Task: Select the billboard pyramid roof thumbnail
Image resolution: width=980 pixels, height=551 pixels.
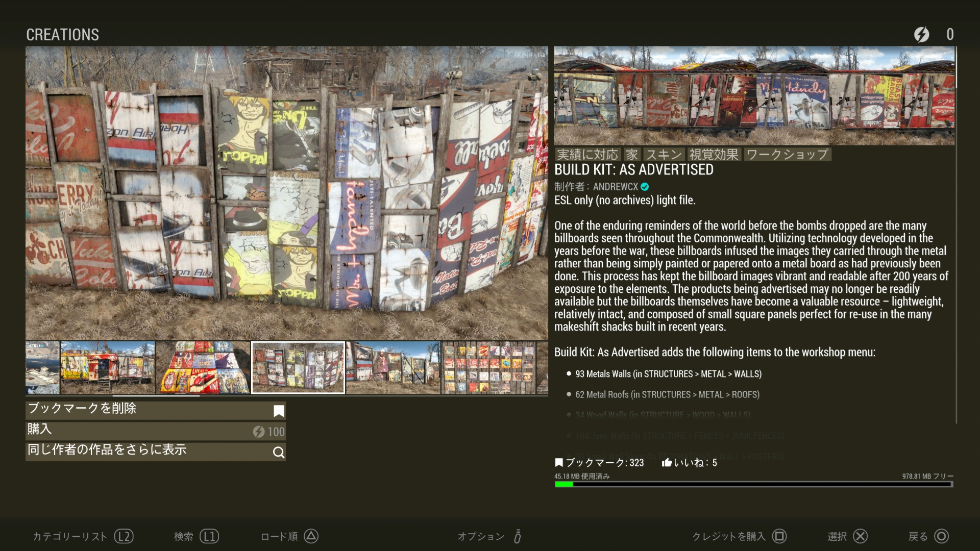Action: 203,367
